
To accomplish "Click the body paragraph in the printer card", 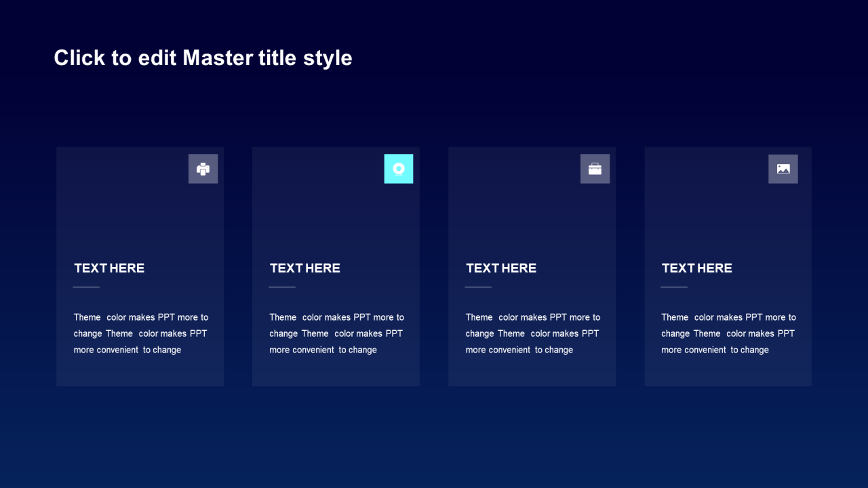I will coord(141,333).
